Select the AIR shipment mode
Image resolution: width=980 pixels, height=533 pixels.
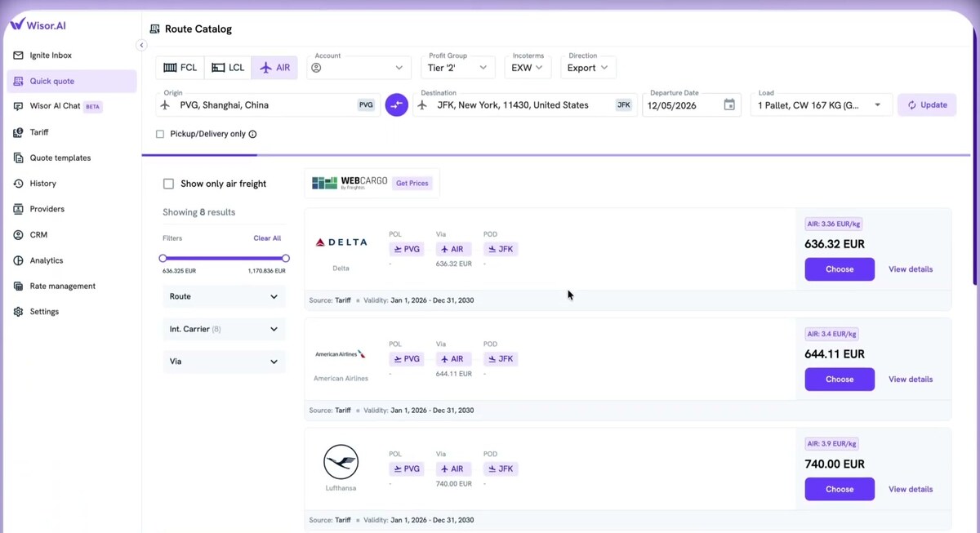click(x=274, y=68)
